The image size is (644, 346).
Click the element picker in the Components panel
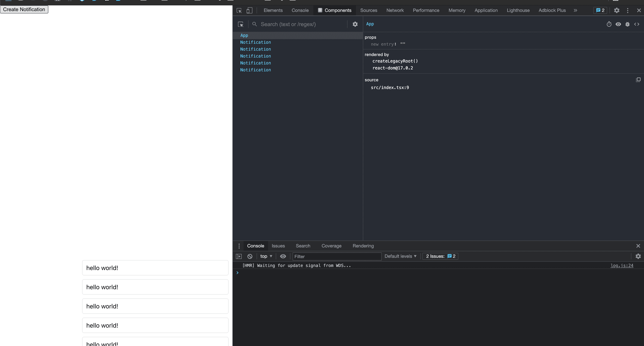tap(240, 24)
